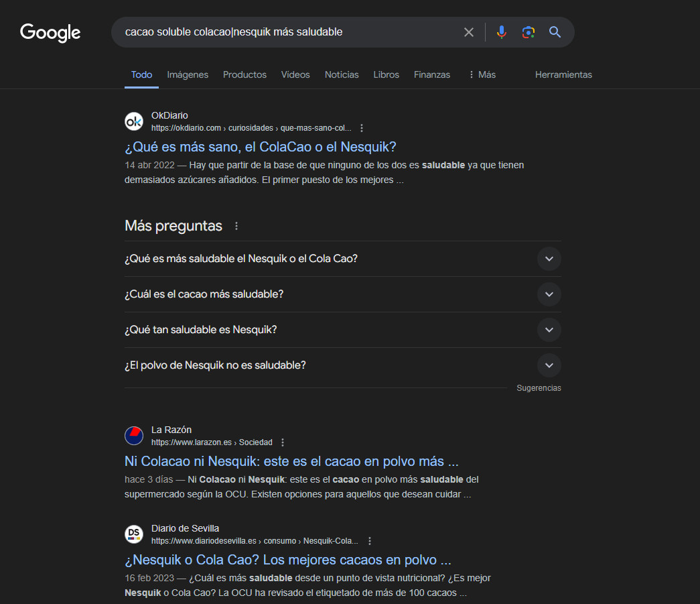
Task: Expand "¿El polvo de Nesquik no es saludable?"
Action: pyautogui.click(x=549, y=365)
